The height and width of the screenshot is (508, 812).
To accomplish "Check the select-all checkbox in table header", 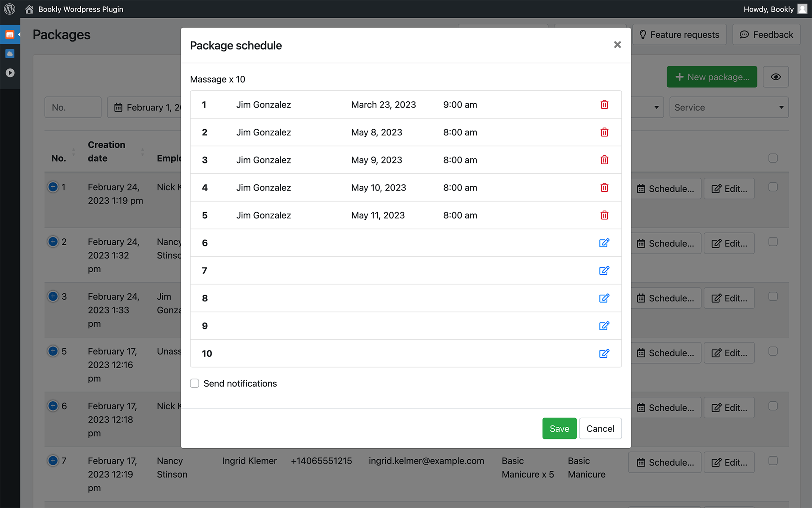I will [773, 158].
